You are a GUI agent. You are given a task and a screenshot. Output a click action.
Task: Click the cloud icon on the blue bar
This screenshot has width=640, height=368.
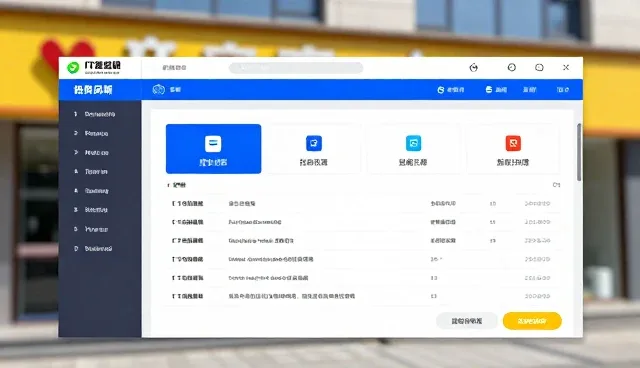tap(158, 89)
